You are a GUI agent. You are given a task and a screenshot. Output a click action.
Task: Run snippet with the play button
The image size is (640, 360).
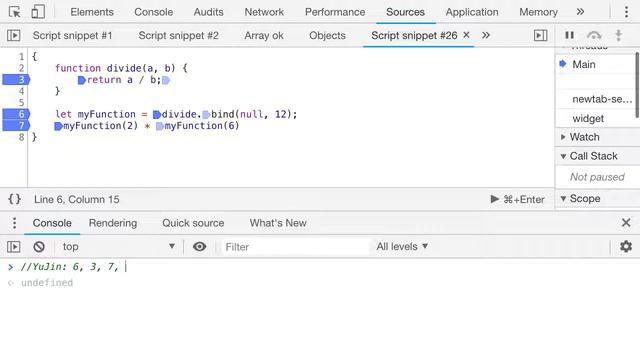click(x=494, y=199)
